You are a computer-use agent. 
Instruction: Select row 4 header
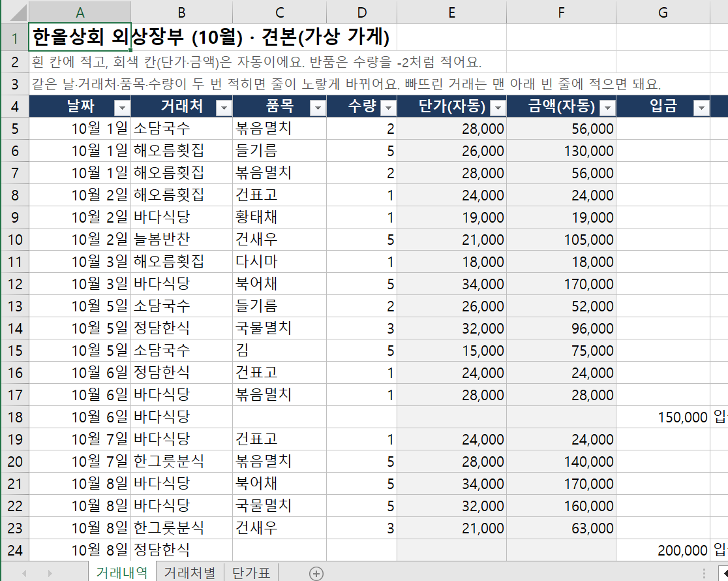tap(15, 106)
